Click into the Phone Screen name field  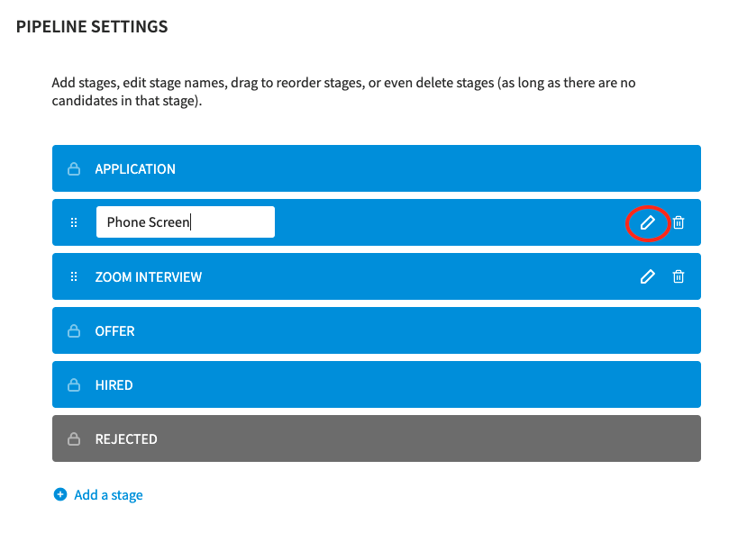click(x=186, y=221)
